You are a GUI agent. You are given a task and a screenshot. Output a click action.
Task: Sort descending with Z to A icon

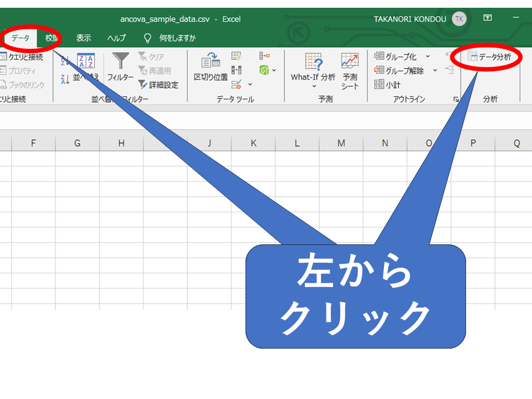coord(64,79)
